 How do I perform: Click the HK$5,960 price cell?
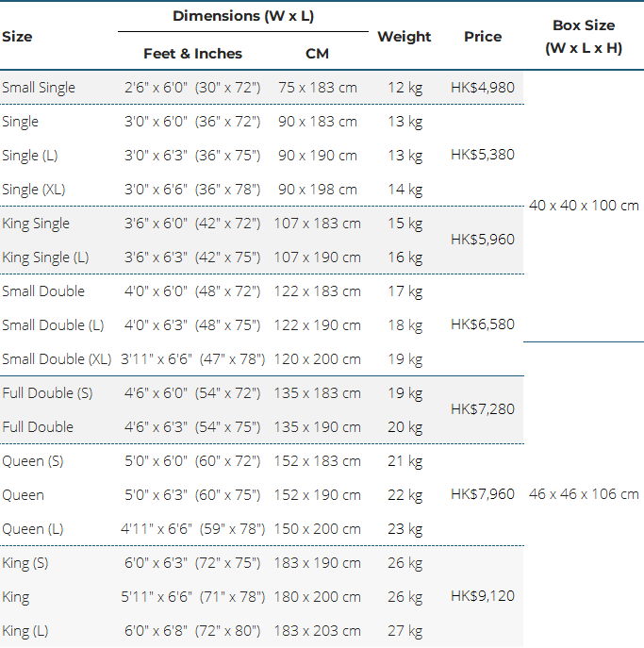click(483, 240)
